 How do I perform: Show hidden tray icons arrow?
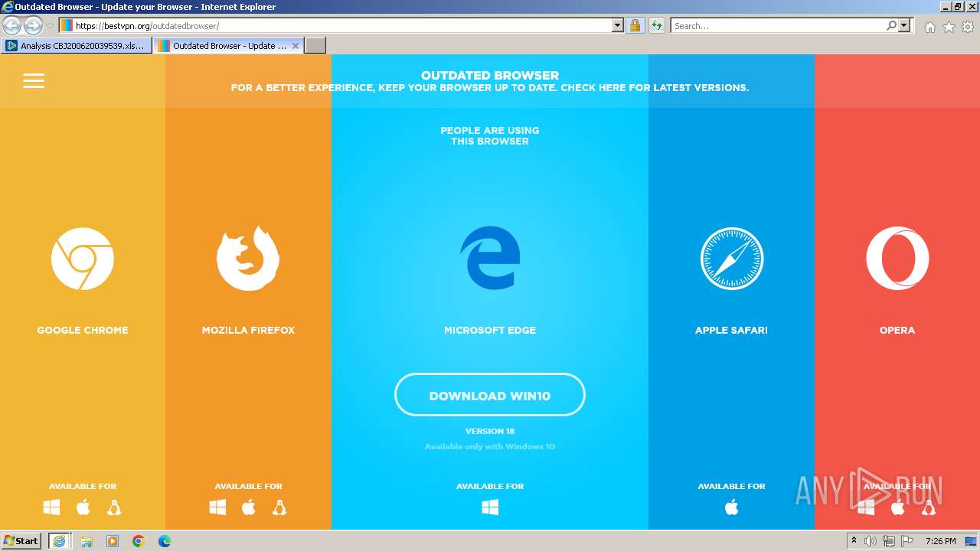[854, 540]
